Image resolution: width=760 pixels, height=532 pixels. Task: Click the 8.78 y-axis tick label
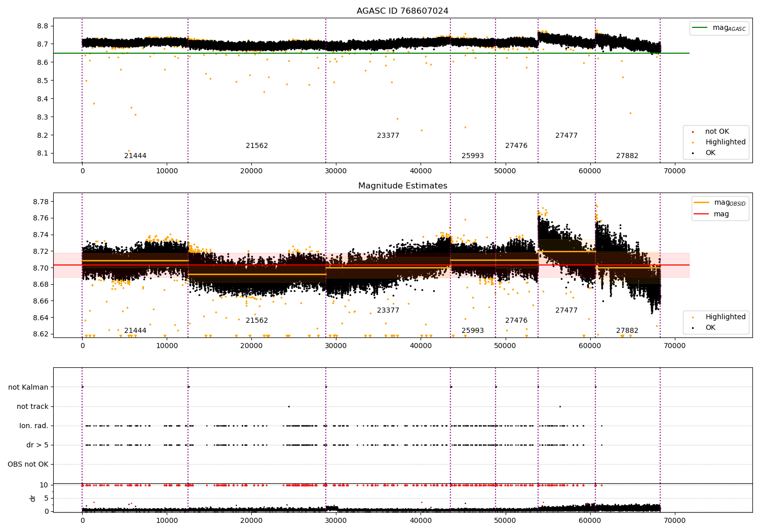[x=41, y=202]
